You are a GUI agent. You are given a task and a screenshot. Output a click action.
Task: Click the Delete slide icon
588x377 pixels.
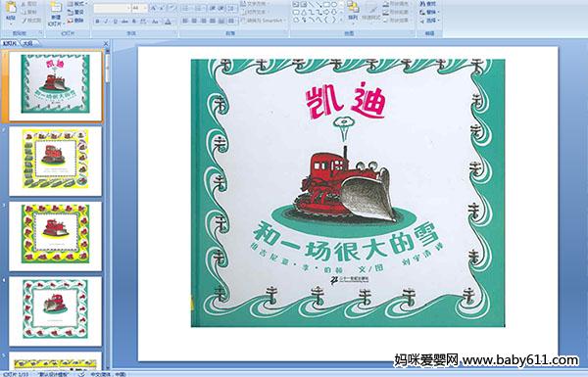coord(75,21)
